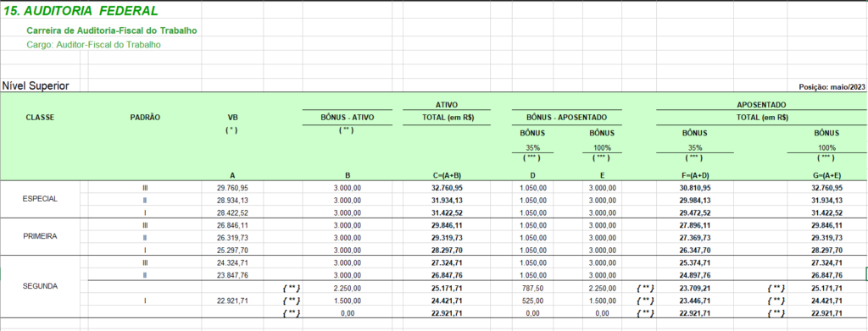Click the bonus value 2.250,00 in column B

(347, 289)
